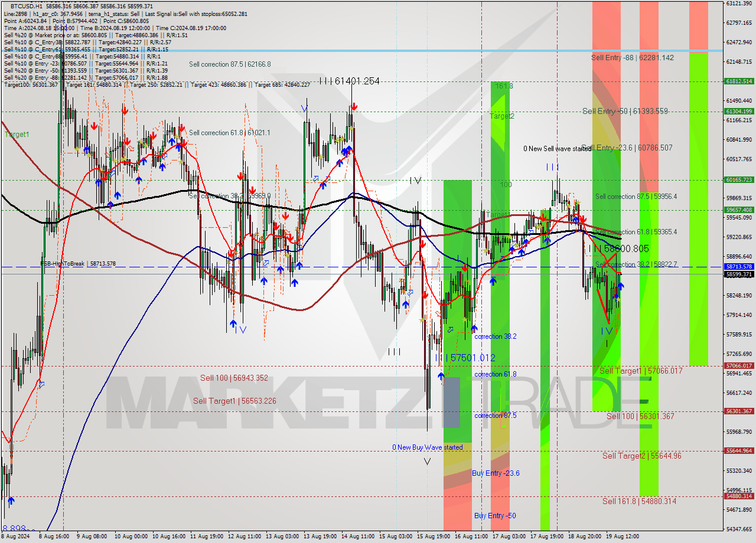Click the 54347.665 price axis value
This screenshot has width=756, height=543.
[739, 529]
